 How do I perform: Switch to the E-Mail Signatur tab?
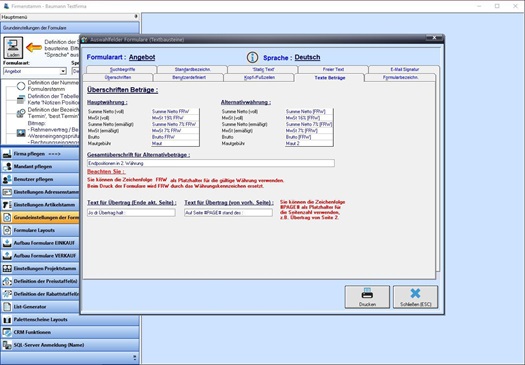[404, 69]
